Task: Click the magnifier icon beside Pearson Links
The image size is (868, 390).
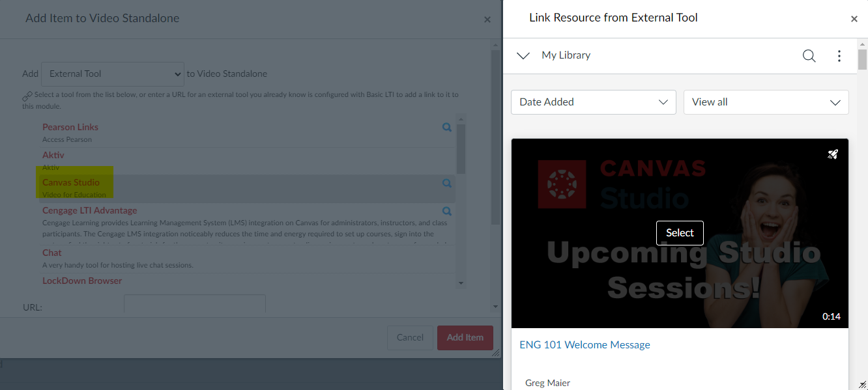Action: pyautogui.click(x=447, y=128)
